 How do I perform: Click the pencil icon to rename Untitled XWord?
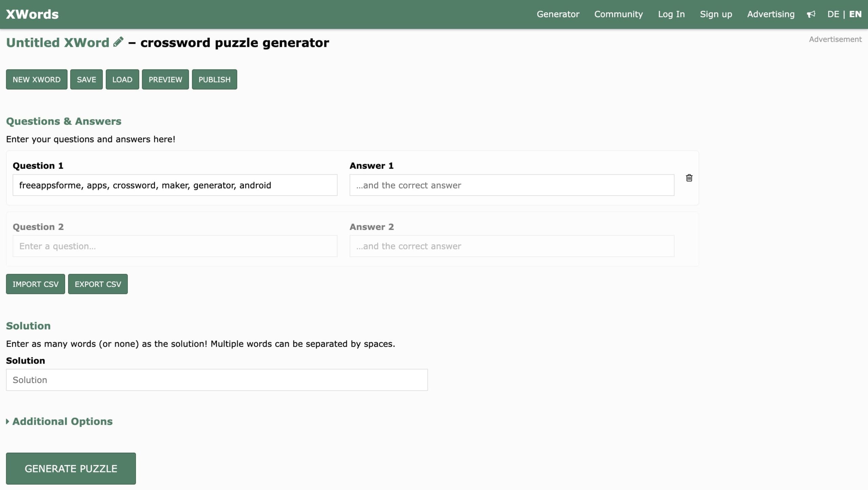[118, 42]
